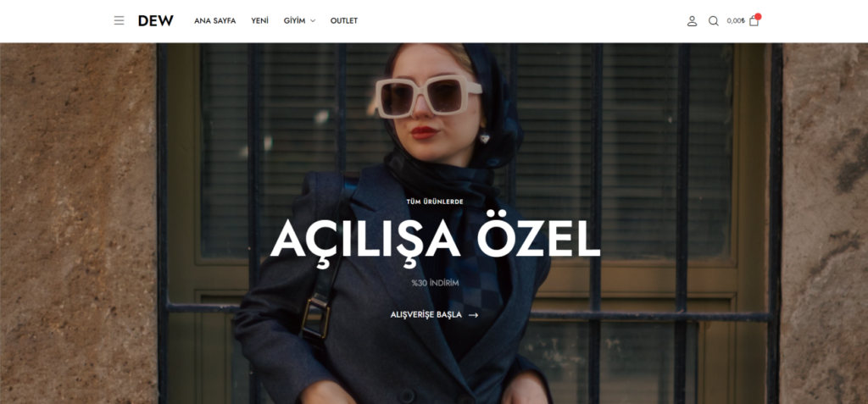Select the YENİ menu item

(x=259, y=20)
